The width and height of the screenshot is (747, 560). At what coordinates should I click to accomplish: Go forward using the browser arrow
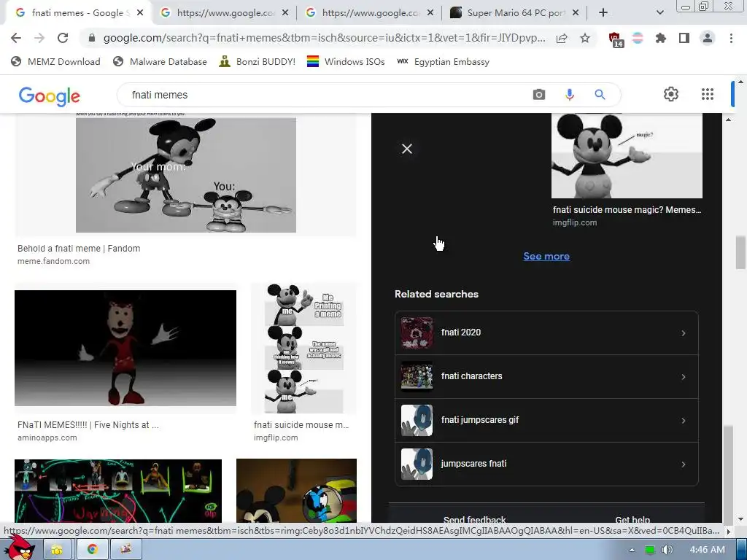[39, 38]
